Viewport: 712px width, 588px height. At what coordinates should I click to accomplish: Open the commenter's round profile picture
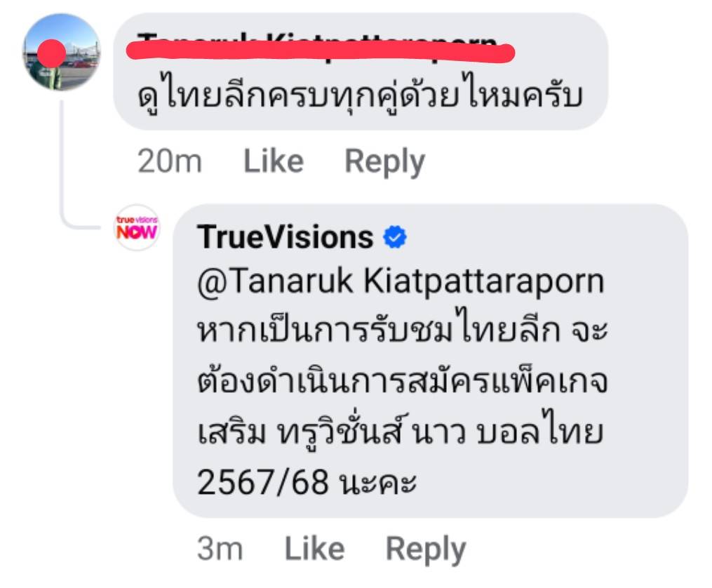point(62,52)
